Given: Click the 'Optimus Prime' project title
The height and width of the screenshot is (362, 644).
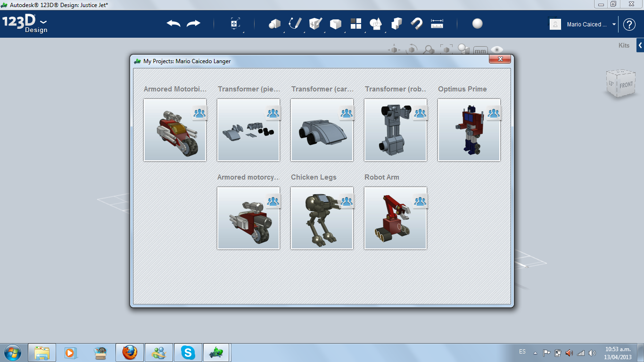Looking at the screenshot, I should (x=462, y=89).
